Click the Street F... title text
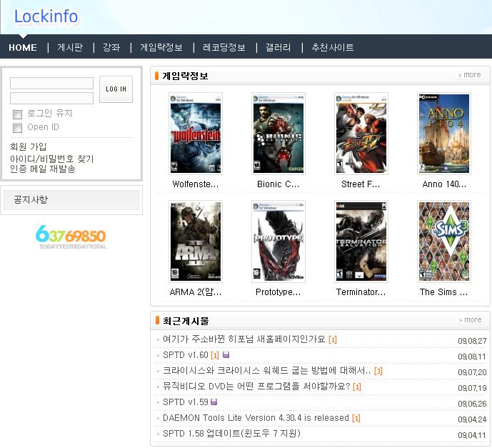492x448 pixels. coord(361,184)
